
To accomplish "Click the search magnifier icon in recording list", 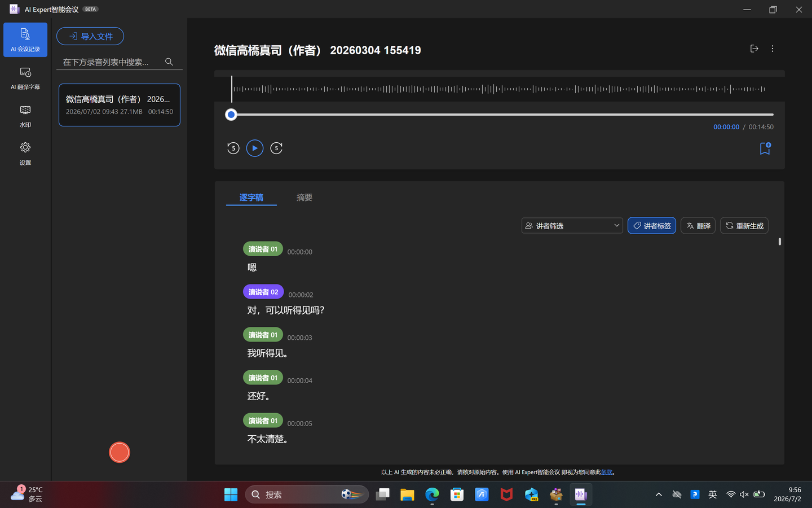I will pyautogui.click(x=169, y=62).
